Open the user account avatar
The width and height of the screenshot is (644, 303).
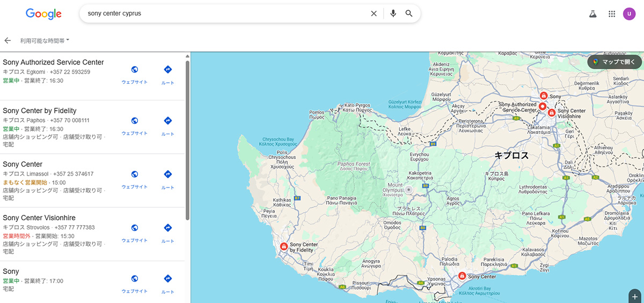point(630,14)
